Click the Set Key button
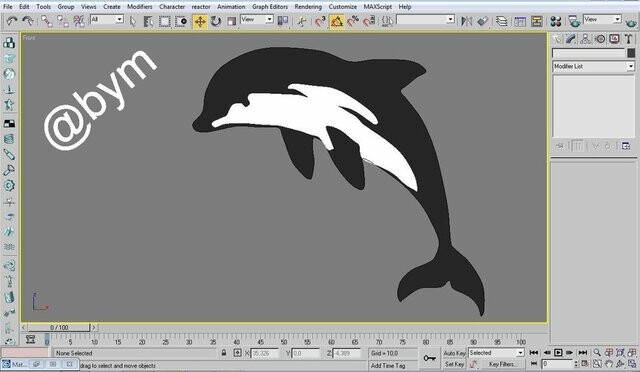 pyautogui.click(x=454, y=364)
